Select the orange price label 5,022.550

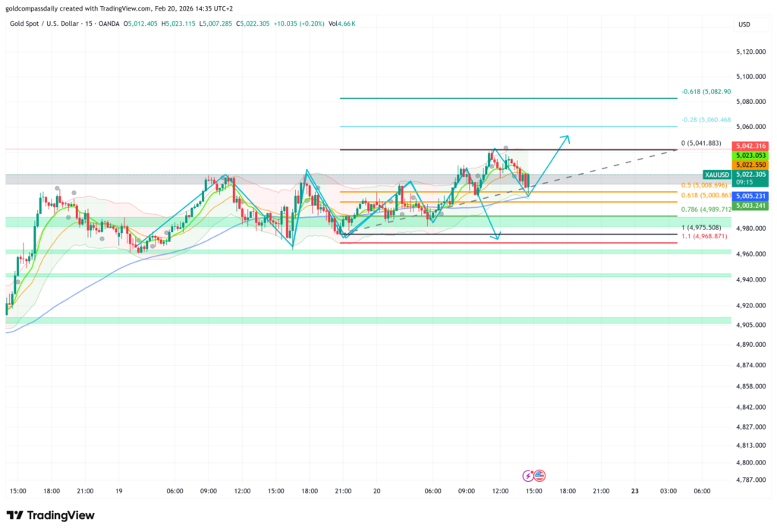tap(750, 165)
